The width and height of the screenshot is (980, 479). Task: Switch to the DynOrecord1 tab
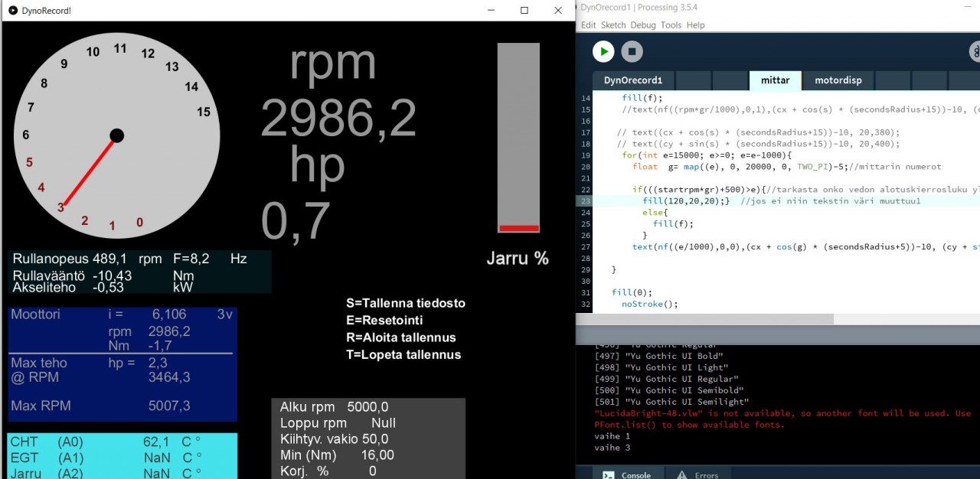[x=633, y=80]
